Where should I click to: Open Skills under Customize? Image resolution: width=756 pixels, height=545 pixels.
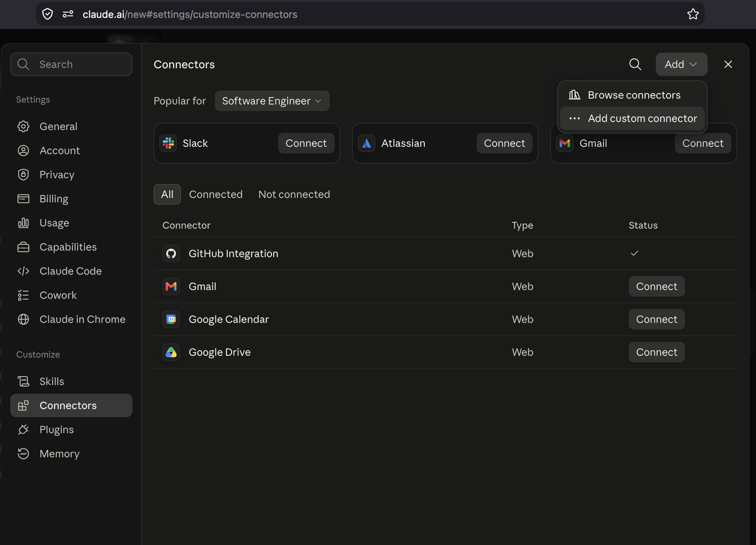[71, 381]
